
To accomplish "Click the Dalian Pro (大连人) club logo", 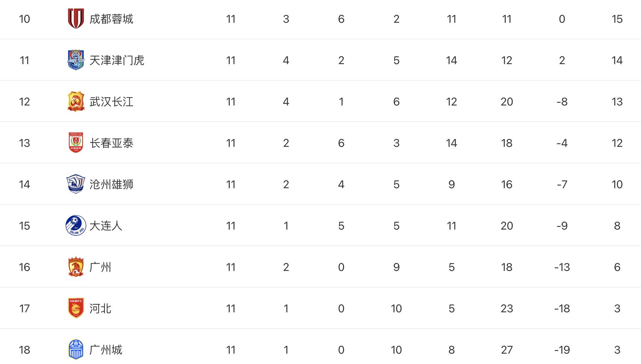I will [76, 225].
